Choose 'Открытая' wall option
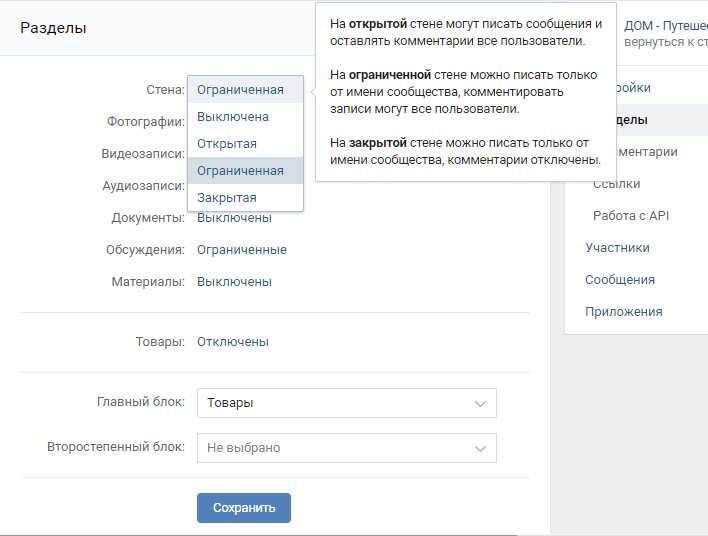The height and width of the screenshot is (536, 708). (x=227, y=144)
